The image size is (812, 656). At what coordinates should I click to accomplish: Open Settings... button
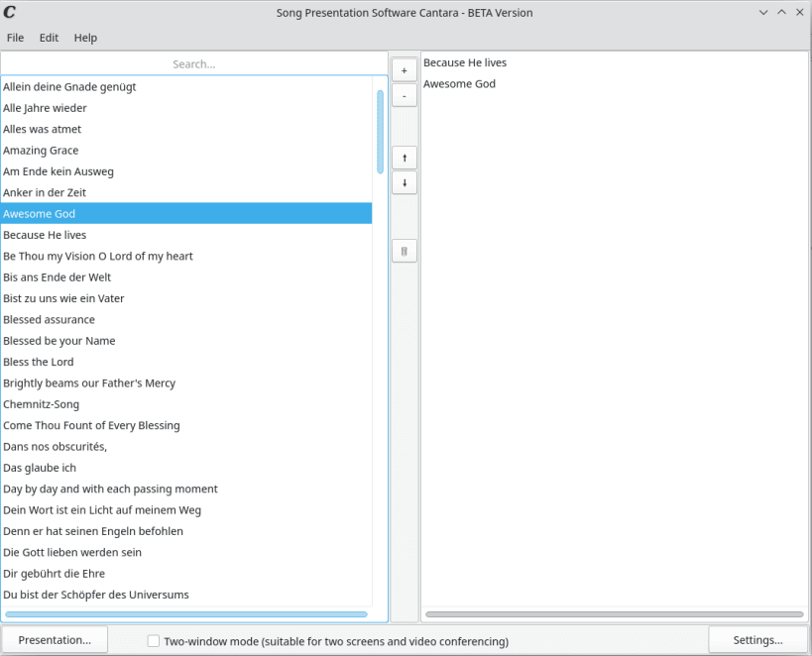pyautogui.click(x=758, y=640)
